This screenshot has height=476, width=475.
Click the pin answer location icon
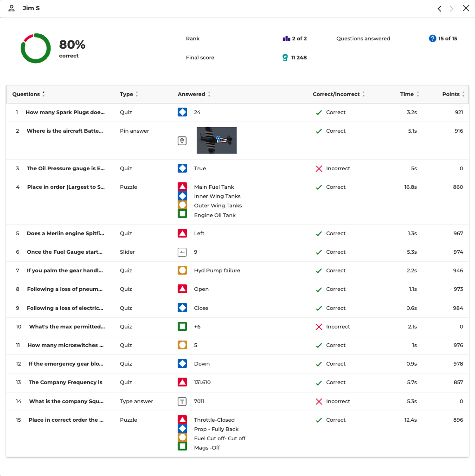[182, 141]
